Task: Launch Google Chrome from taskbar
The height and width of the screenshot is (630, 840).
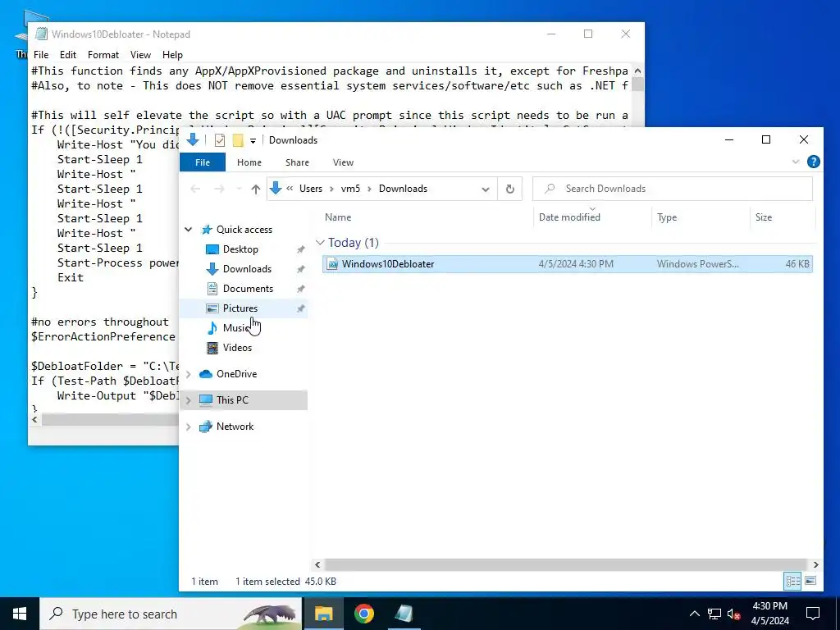Action: (363, 614)
